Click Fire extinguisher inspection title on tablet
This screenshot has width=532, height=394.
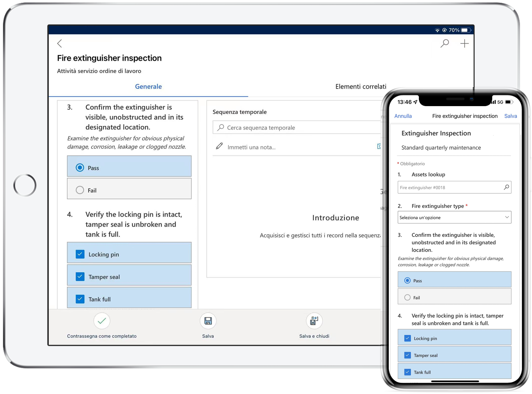click(109, 58)
